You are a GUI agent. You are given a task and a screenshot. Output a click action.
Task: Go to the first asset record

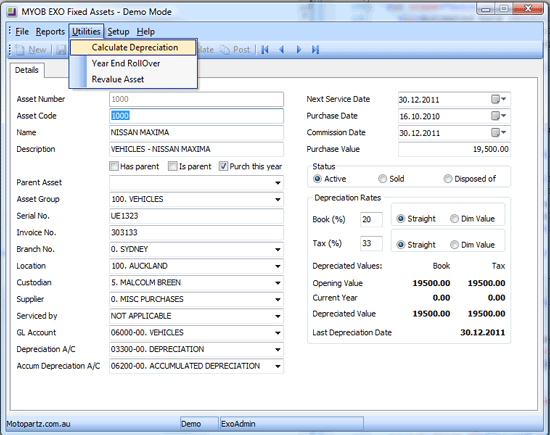tap(265, 50)
